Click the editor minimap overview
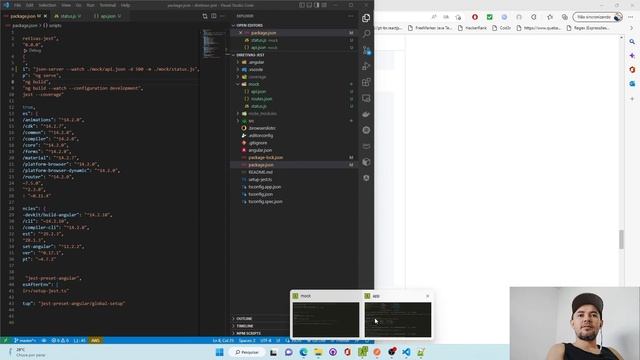The height and width of the screenshot is (360, 640). click(213, 43)
